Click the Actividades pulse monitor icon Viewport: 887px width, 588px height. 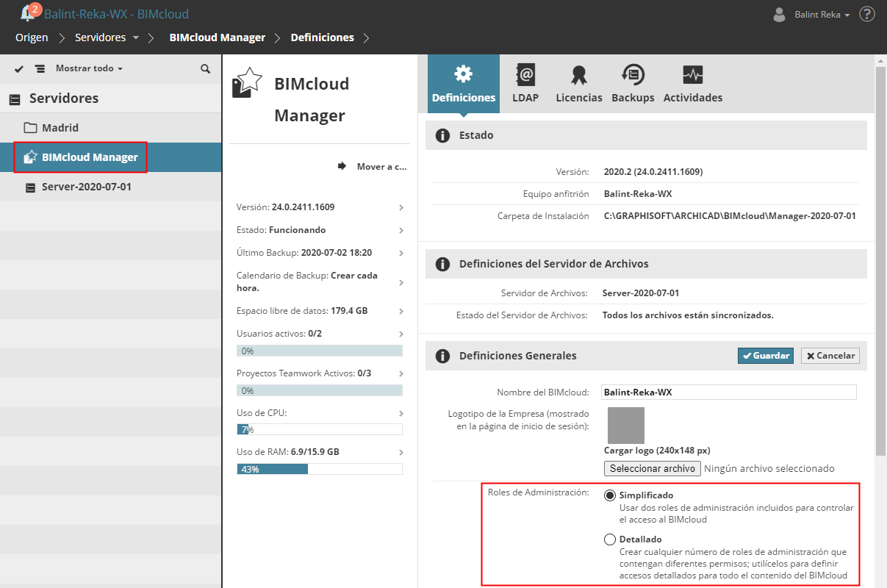point(692,74)
